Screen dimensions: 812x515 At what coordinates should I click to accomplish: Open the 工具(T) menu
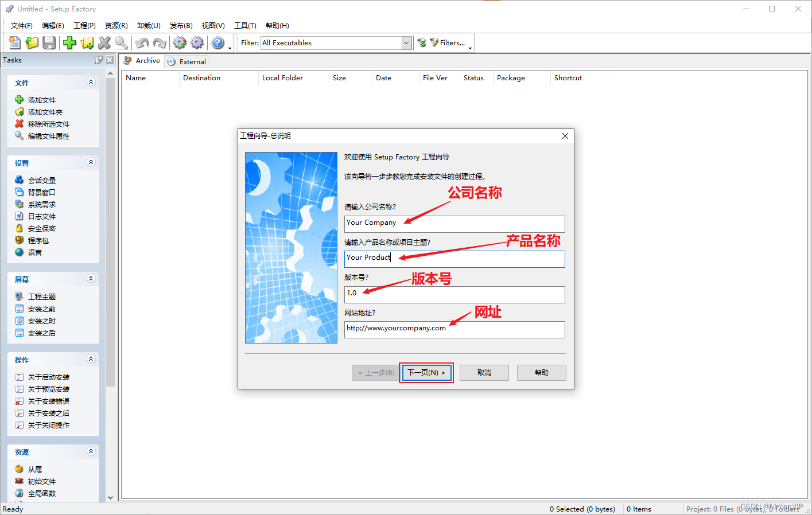pos(245,25)
